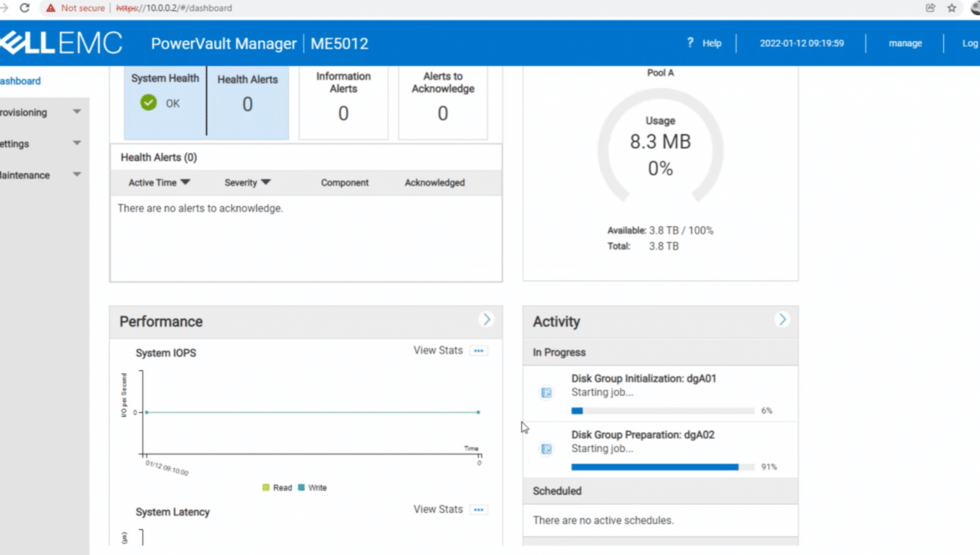Open System Latency options ellipsis menu
The height and width of the screenshot is (555, 980).
coord(479,510)
